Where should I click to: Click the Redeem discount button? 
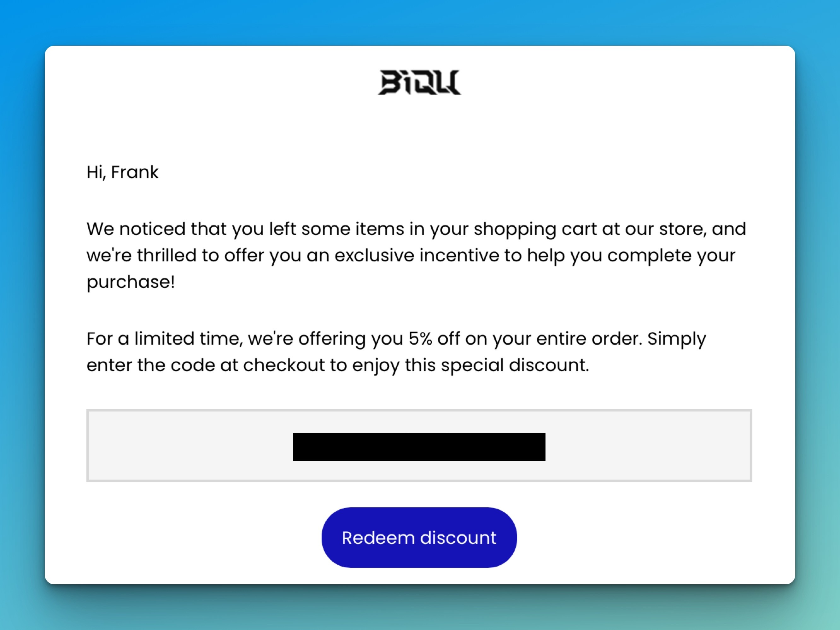tap(419, 537)
